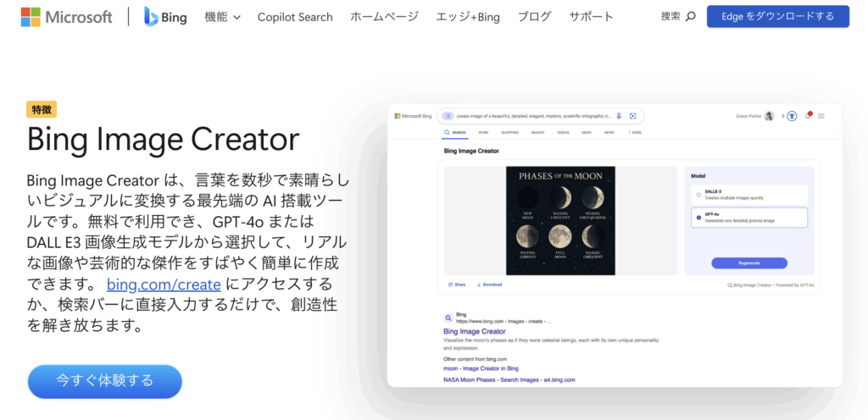Select the DALLE-3 model radio button
Image resolution: width=868 pixels, height=420 pixels.
point(698,195)
